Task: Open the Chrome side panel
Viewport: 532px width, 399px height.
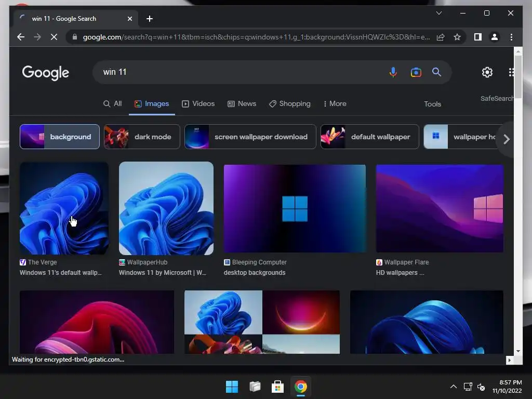Action: tap(478, 37)
